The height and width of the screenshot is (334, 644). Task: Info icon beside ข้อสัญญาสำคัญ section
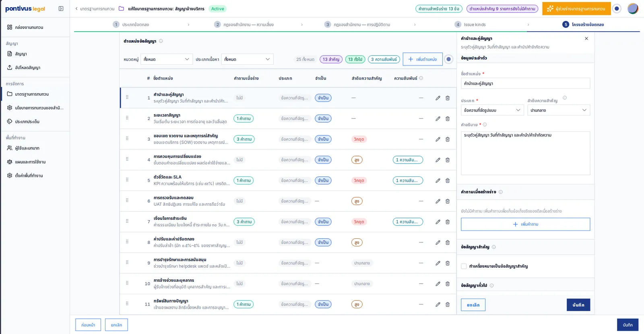point(494,247)
